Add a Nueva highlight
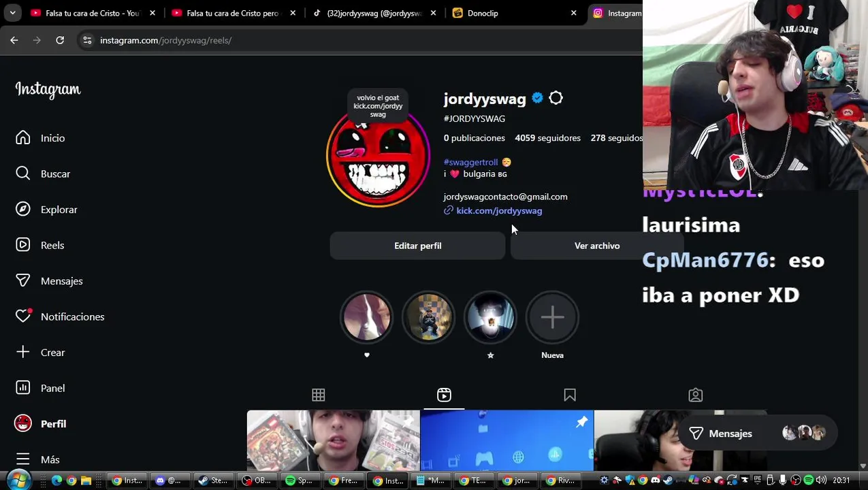 [552, 317]
